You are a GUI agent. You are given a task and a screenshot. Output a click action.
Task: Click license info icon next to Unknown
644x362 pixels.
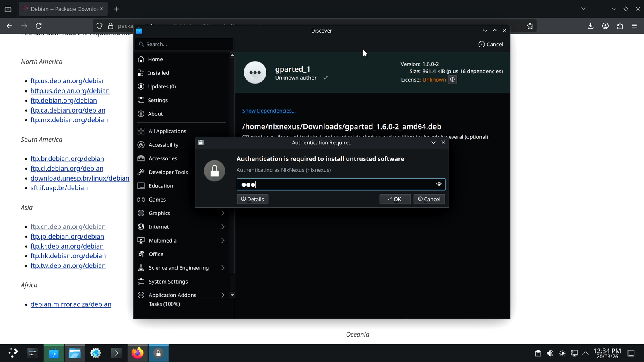pos(452,80)
